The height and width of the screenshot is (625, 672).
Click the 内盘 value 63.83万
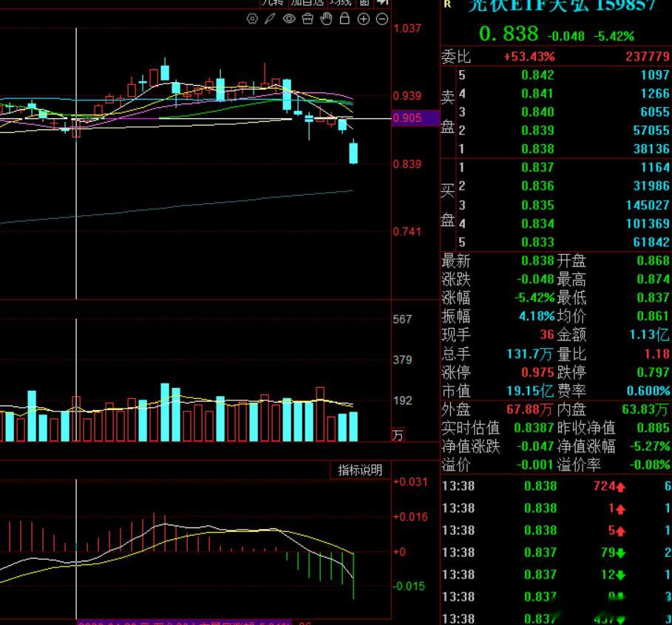point(645,409)
